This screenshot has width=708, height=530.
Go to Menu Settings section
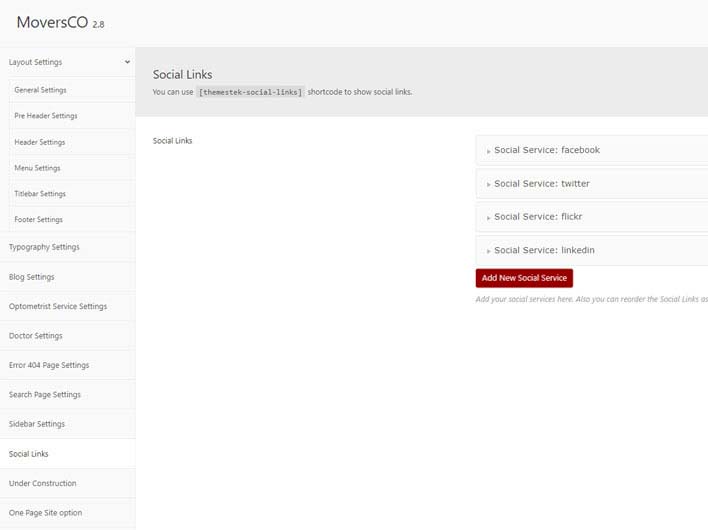point(37,168)
